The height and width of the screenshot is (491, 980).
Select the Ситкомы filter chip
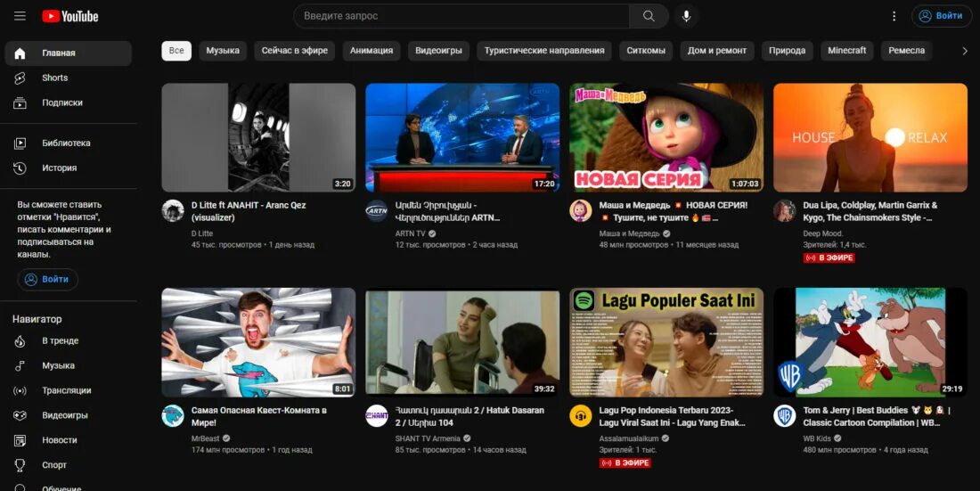(x=646, y=51)
